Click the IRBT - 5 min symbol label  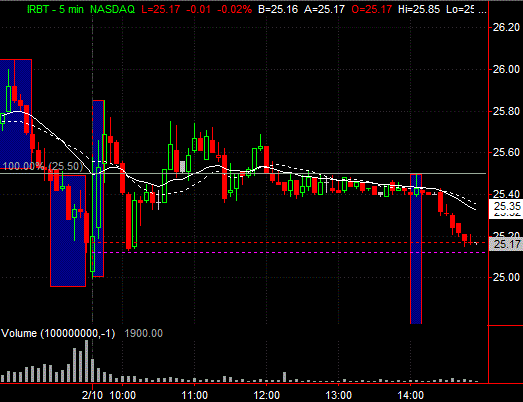[55, 9]
